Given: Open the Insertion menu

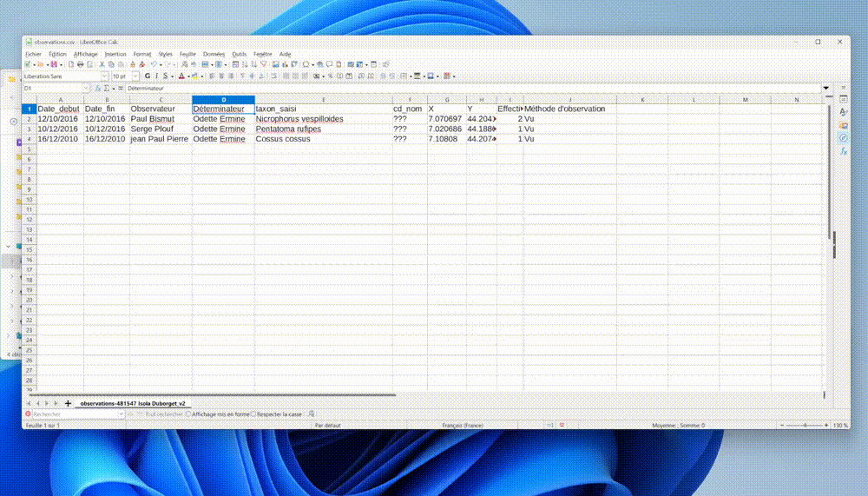Looking at the screenshot, I should click(115, 55).
